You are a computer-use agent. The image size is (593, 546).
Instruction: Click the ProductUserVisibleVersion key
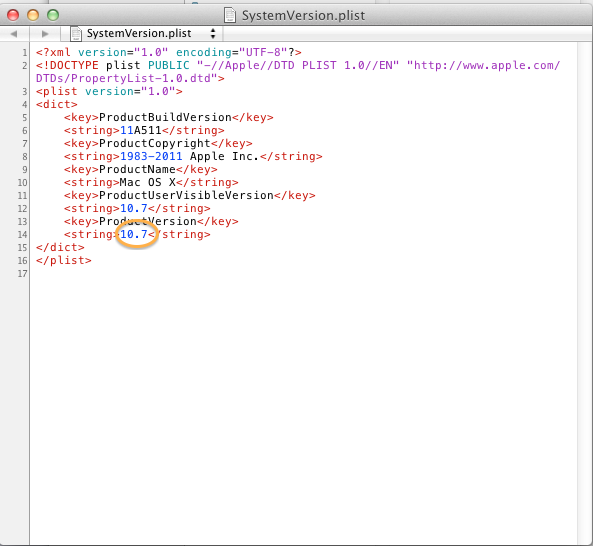pyautogui.click(x=189, y=195)
